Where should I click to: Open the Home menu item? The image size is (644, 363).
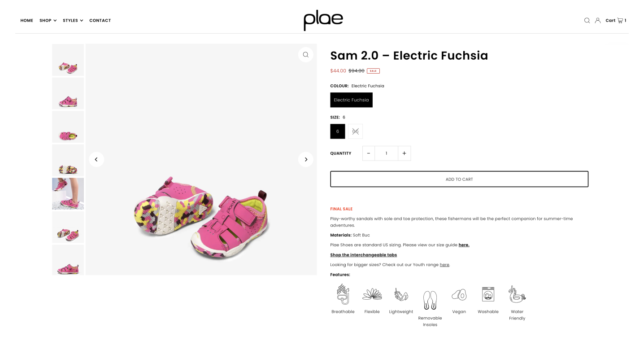pos(27,21)
